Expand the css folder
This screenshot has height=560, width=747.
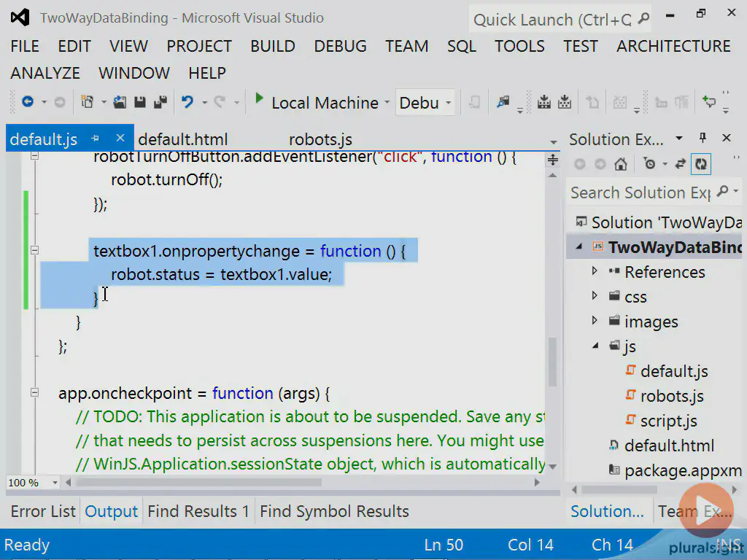pyautogui.click(x=595, y=296)
